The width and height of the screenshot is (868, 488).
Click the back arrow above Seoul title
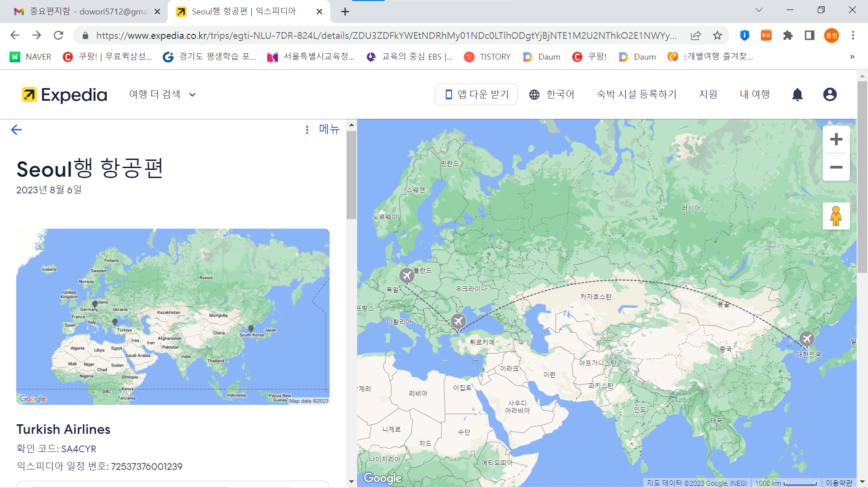click(x=16, y=130)
